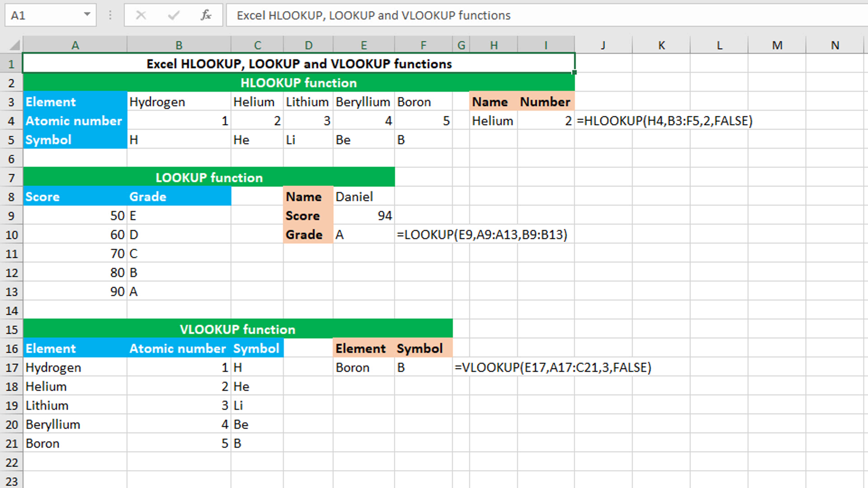Screen dimensions: 868x488
Task: Click the 'Daniel' name cell
Action: [x=363, y=197]
